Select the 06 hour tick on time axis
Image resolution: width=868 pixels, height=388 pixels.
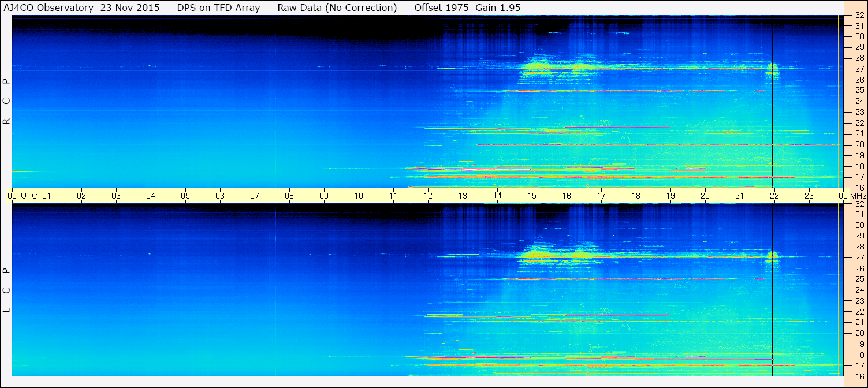point(220,196)
